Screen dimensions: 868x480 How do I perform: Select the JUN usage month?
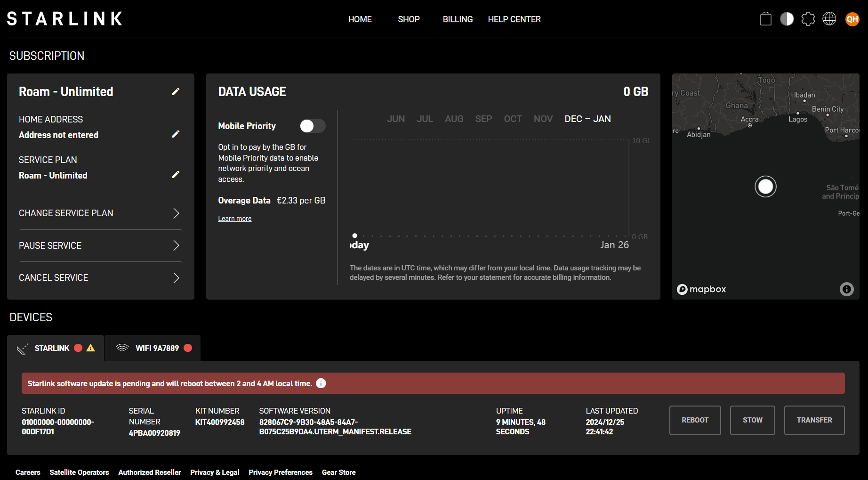(396, 119)
